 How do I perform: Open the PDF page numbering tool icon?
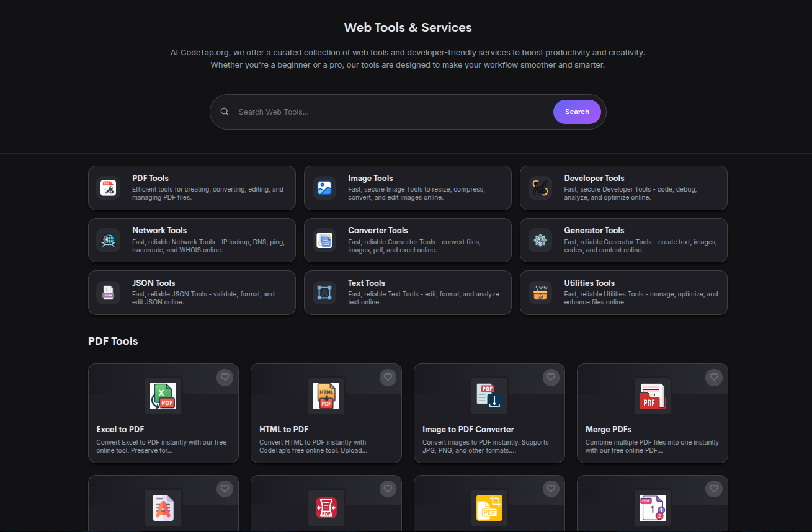click(x=653, y=508)
